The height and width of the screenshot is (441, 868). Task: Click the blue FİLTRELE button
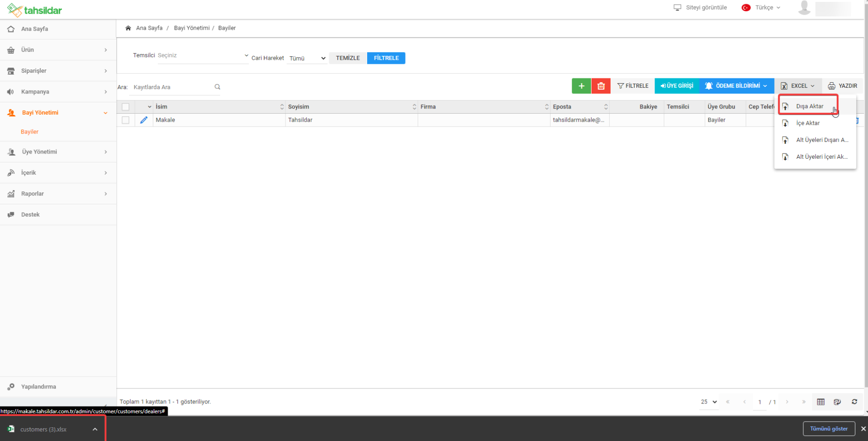(x=386, y=58)
